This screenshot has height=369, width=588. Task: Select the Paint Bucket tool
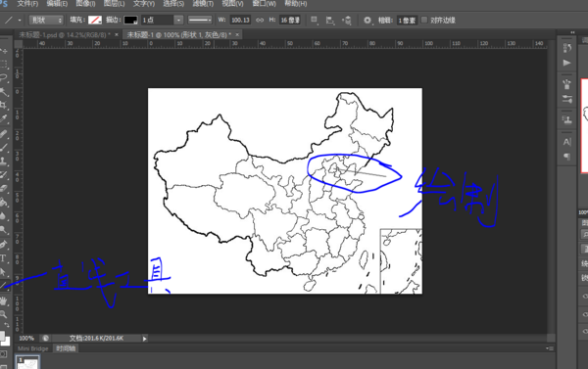4,203
